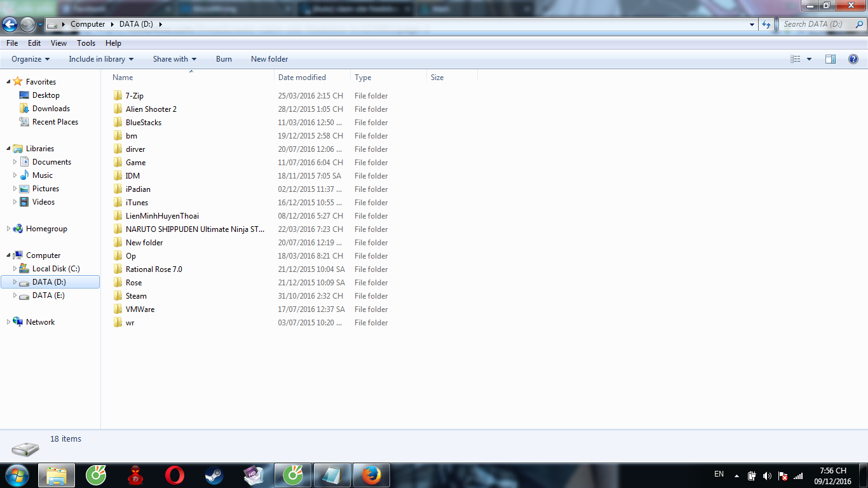This screenshot has width=868, height=488.
Task: Change your view using the view icon
Action: pos(796,59)
